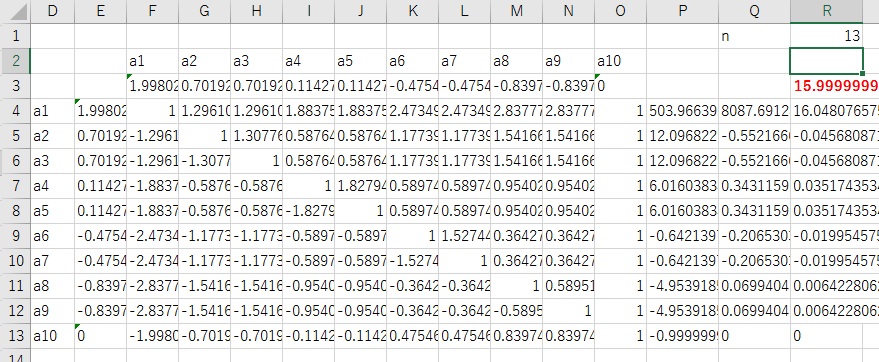Select row header 10

[x=15, y=261]
